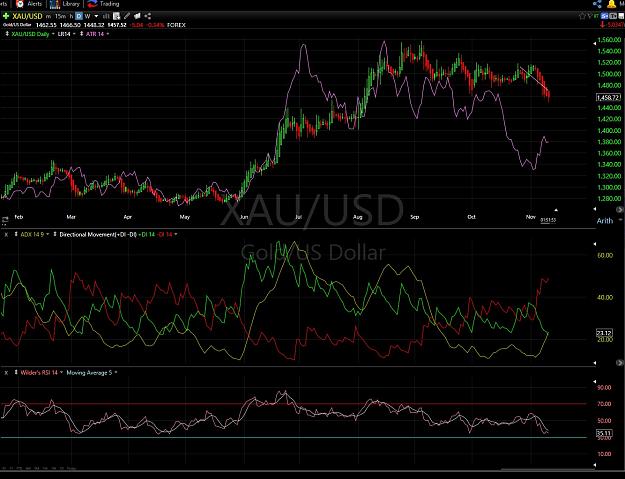
Task: Close the Wilder's RSI pane
Action: click(6, 373)
